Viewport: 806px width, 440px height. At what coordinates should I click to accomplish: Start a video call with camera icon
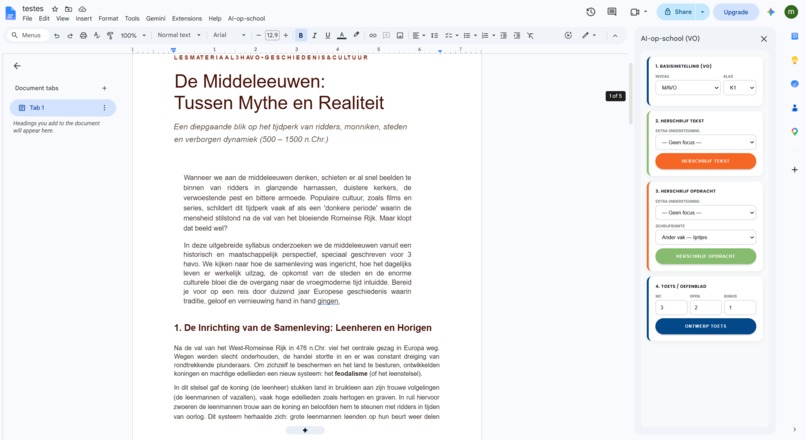(x=635, y=12)
